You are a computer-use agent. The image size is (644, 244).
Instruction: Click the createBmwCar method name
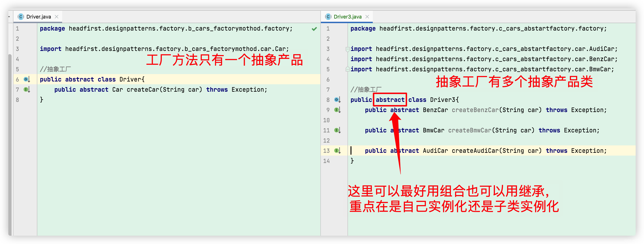[x=469, y=130]
